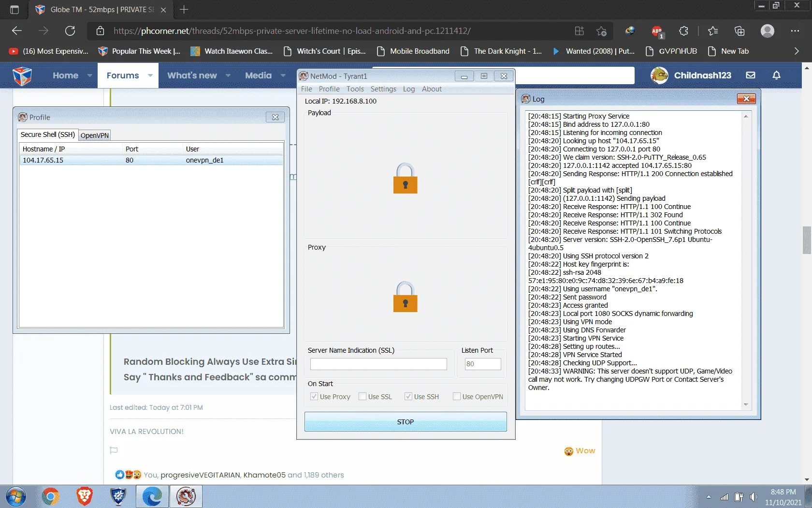
Task: Open the favorites list icon
Action: pyautogui.click(x=713, y=31)
